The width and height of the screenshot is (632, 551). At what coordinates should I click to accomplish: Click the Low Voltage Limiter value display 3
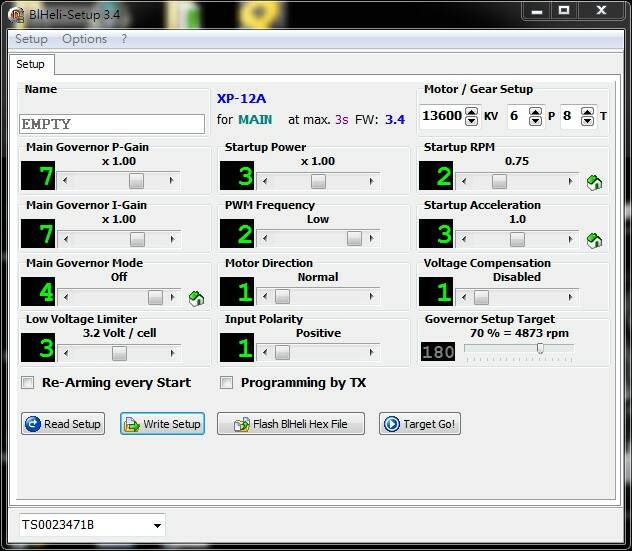point(38,347)
